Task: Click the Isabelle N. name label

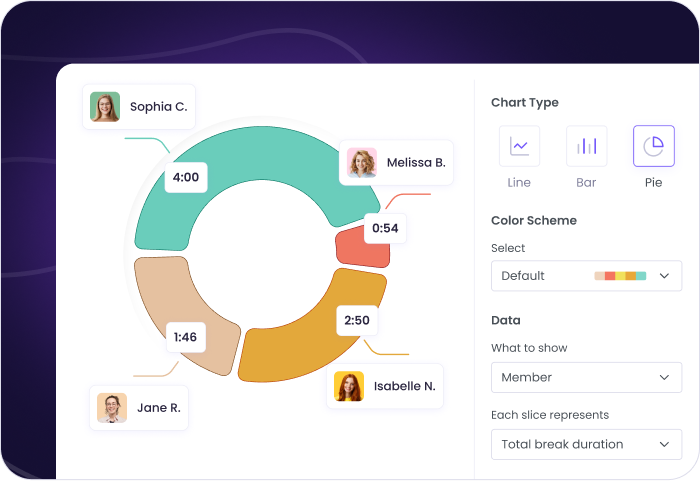Action: click(405, 386)
